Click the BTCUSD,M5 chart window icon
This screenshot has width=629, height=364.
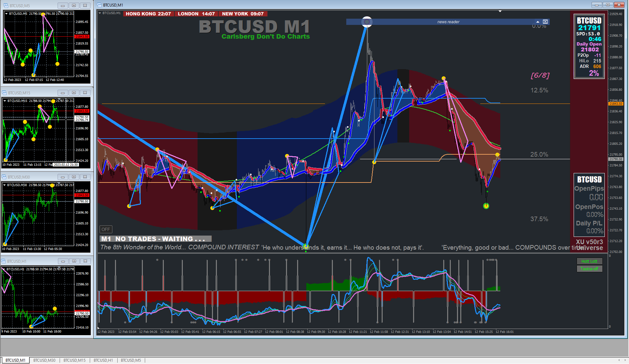tap(6, 6)
